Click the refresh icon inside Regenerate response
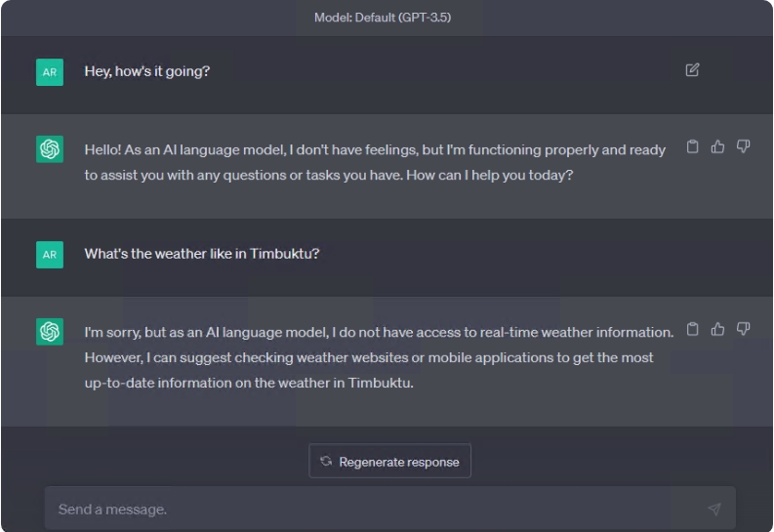 point(326,461)
